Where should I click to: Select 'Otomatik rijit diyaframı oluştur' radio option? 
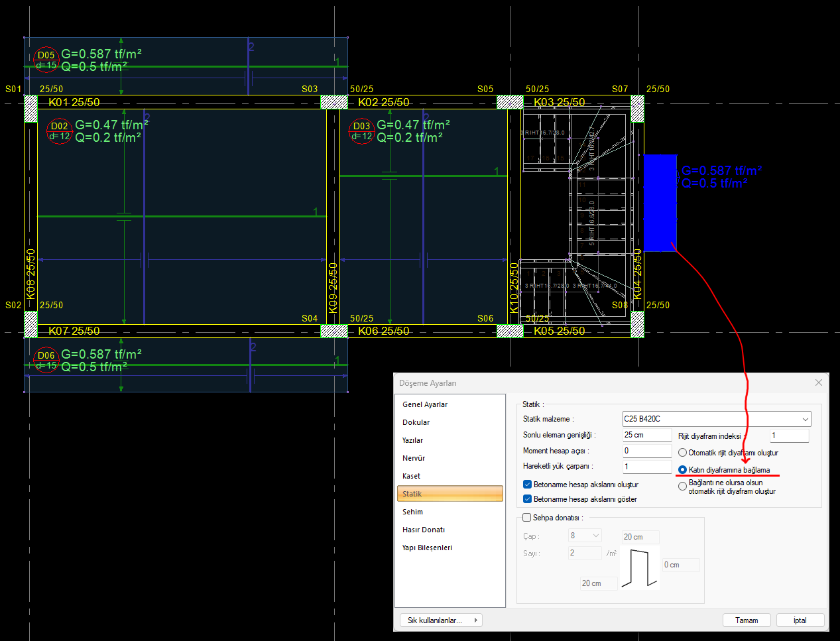683,453
